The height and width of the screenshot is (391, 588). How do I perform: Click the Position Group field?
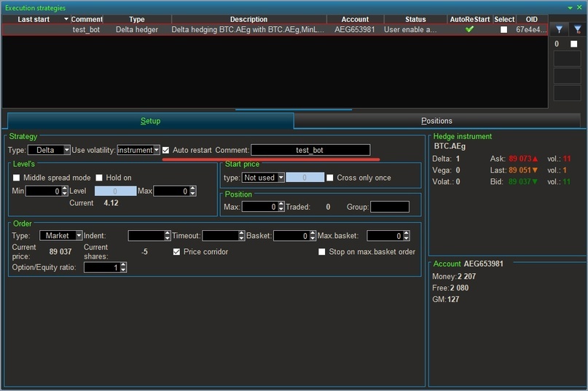pos(390,207)
